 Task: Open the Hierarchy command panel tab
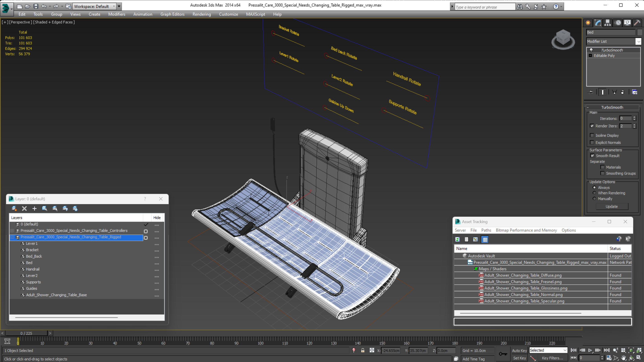tap(607, 23)
